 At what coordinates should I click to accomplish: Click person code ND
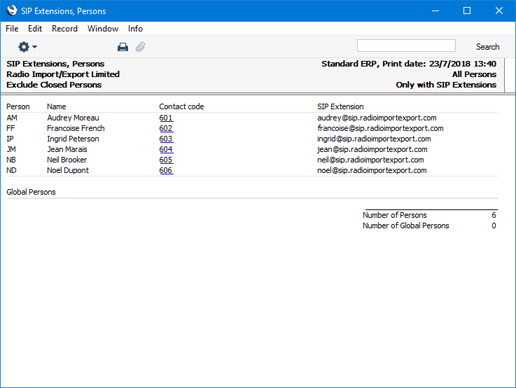click(x=11, y=170)
